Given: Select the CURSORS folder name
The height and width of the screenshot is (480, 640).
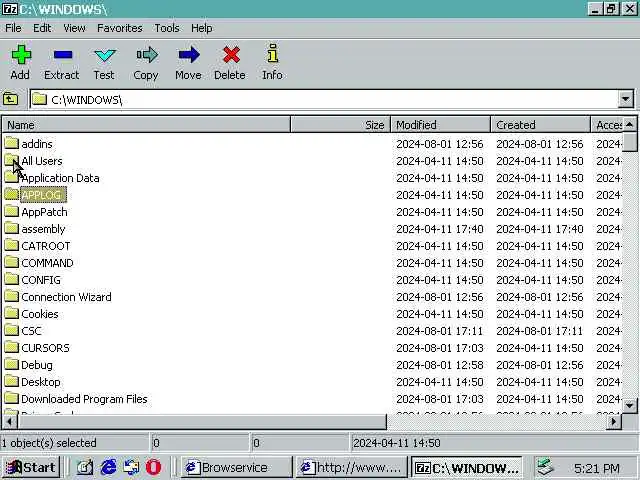Looking at the screenshot, I should click(x=45, y=348).
